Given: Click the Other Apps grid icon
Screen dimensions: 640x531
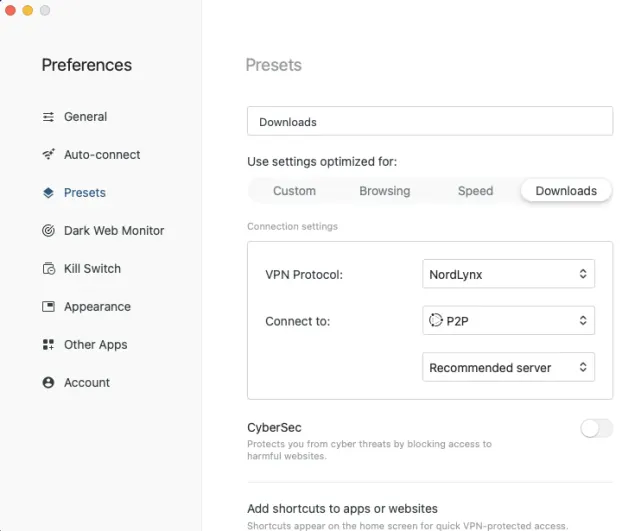Looking at the screenshot, I should pos(48,345).
